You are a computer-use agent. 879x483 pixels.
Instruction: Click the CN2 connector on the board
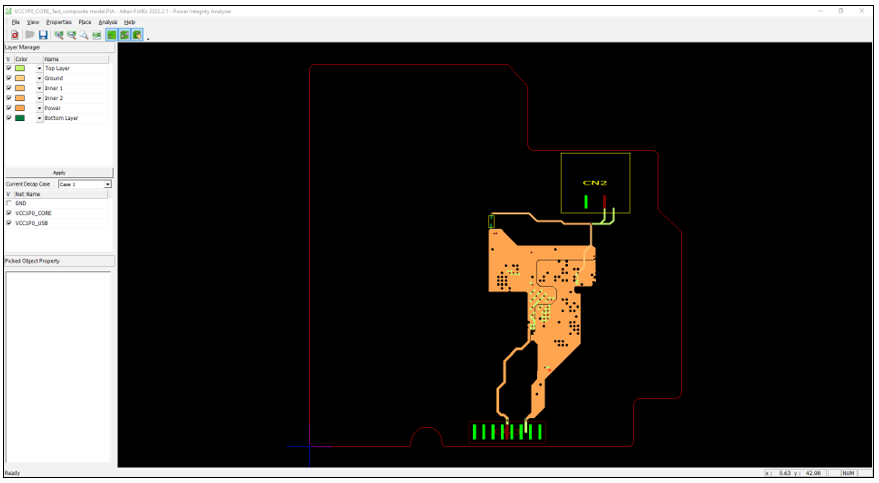pos(595,183)
